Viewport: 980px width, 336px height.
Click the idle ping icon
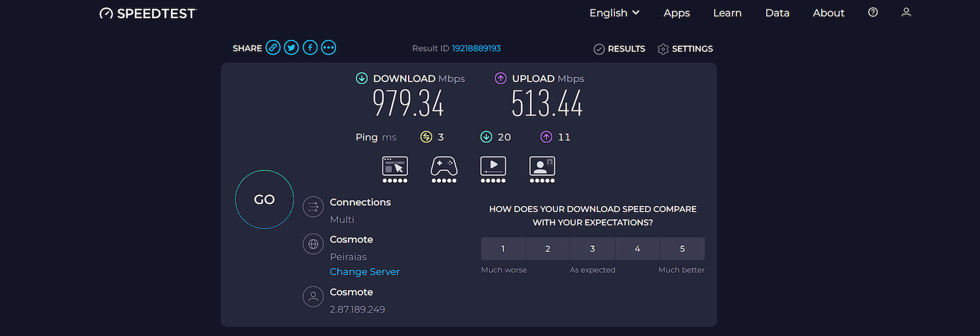[426, 137]
